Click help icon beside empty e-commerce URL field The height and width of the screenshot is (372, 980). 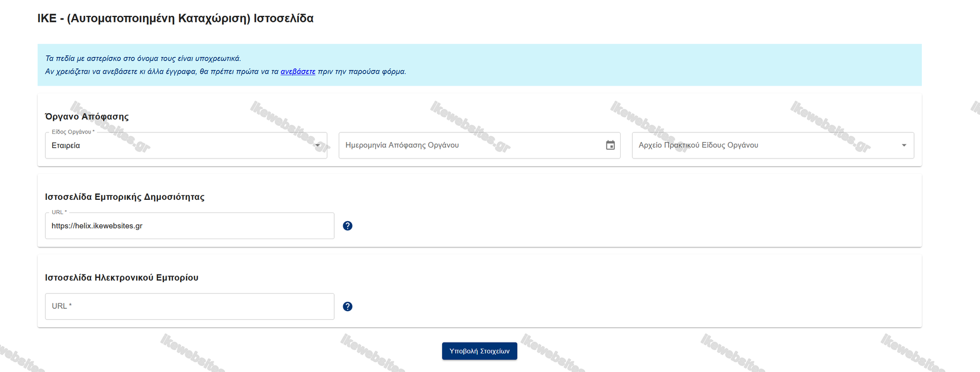coord(347,307)
